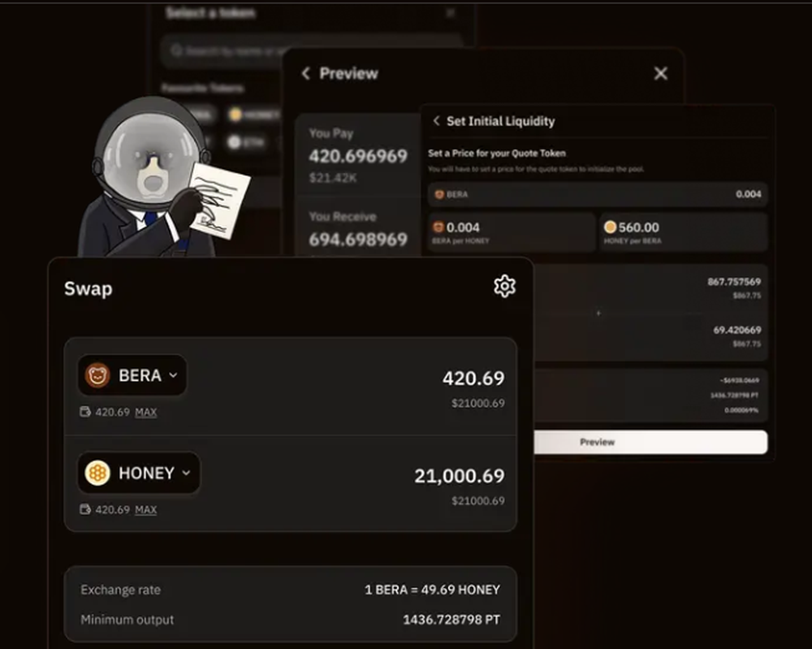Use MAX balance for BERA
Viewport: 812px width, 649px height.
pyautogui.click(x=145, y=413)
